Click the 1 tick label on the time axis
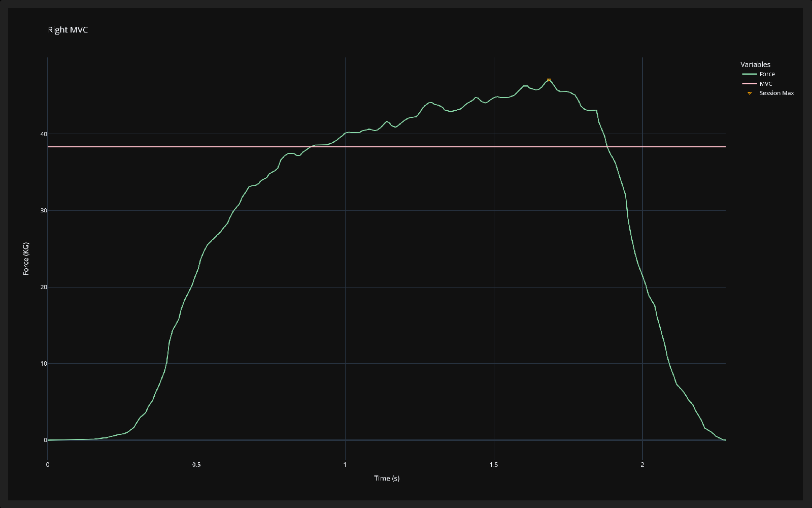Screen dimensions: 812x508 (345, 465)
